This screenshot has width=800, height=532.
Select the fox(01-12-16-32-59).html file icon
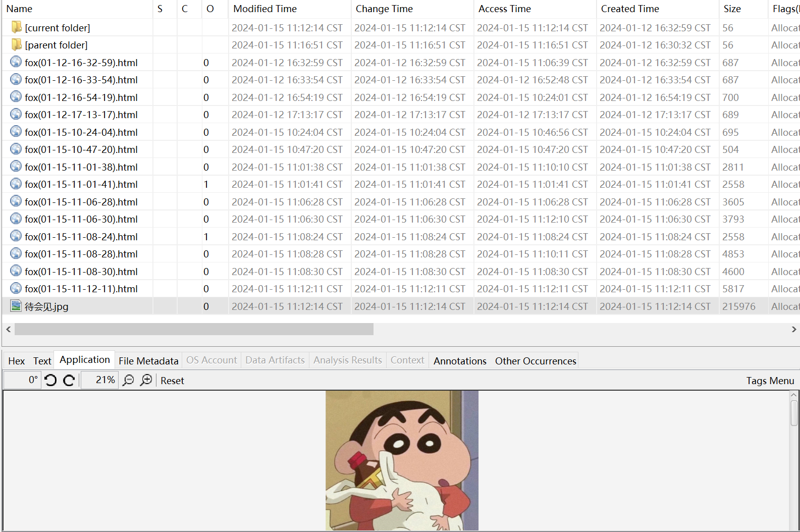[x=16, y=62]
